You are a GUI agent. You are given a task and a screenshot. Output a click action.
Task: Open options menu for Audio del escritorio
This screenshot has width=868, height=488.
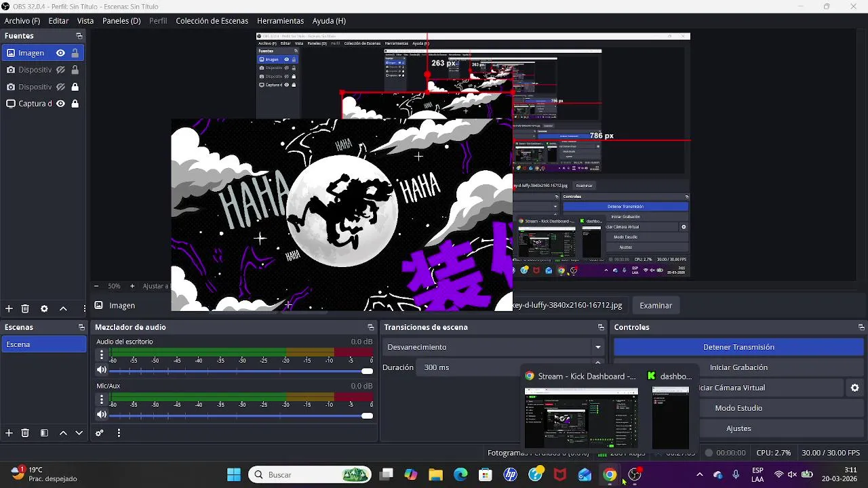[x=102, y=354]
